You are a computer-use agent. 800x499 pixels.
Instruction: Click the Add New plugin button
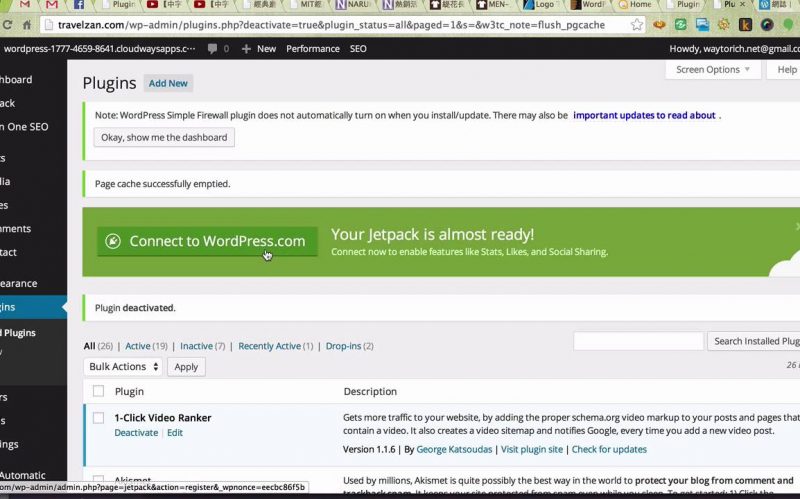[168, 84]
